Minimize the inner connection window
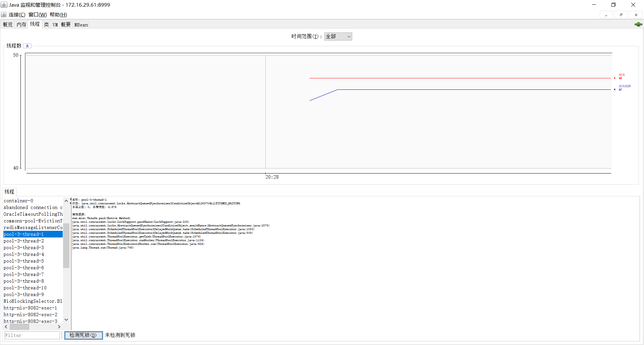 [x=606, y=15]
